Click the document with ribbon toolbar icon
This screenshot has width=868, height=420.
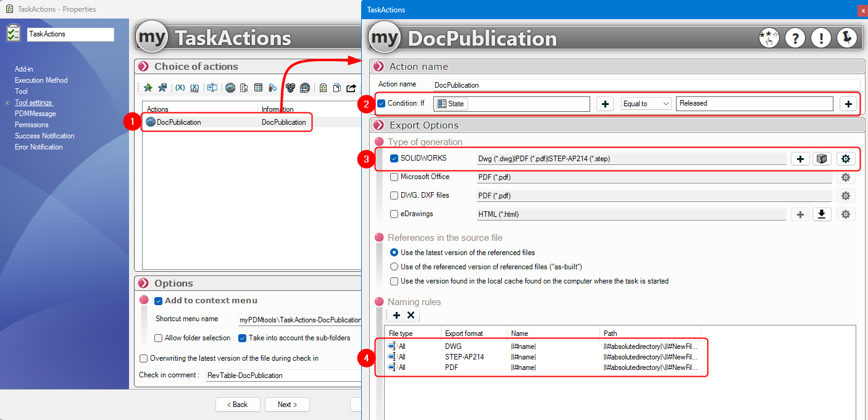(244, 88)
